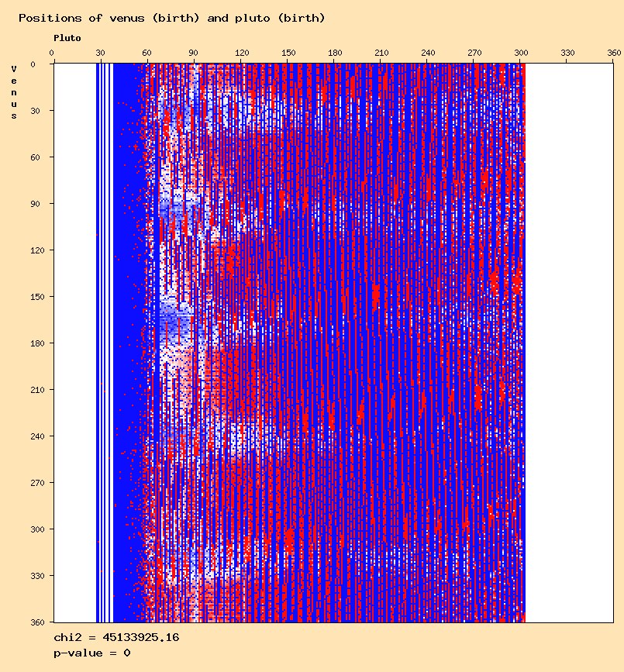Select the 150 tick on Pluto axis
Viewport: 624px width, 672px height.
(x=288, y=53)
